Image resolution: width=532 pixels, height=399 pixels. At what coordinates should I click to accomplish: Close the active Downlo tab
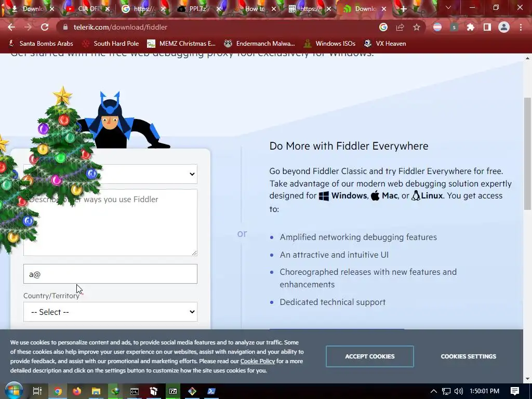pos(384,9)
